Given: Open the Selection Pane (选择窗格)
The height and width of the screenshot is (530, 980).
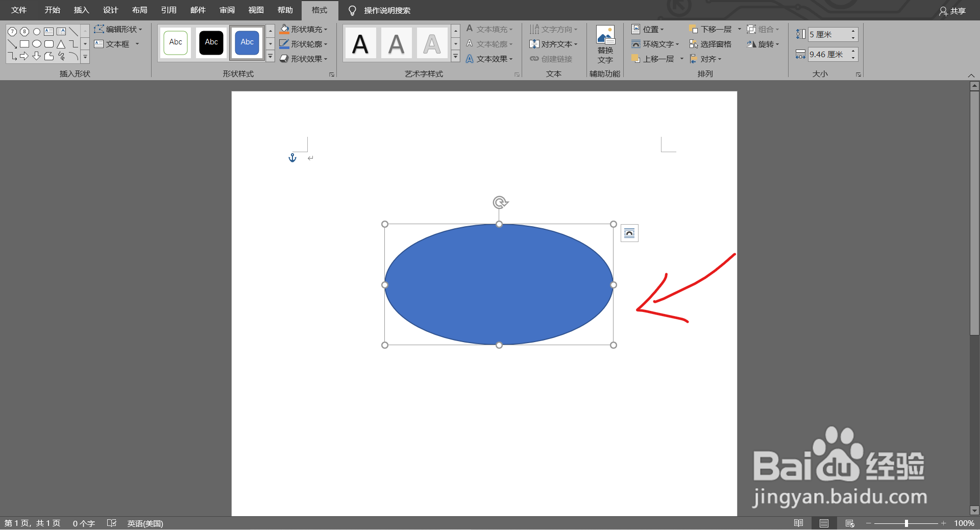Looking at the screenshot, I should [710, 44].
